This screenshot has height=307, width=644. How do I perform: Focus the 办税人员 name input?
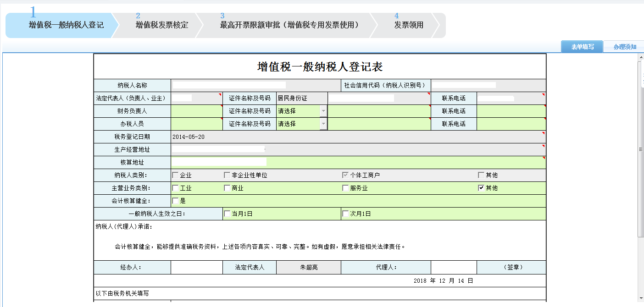(196, 124)
